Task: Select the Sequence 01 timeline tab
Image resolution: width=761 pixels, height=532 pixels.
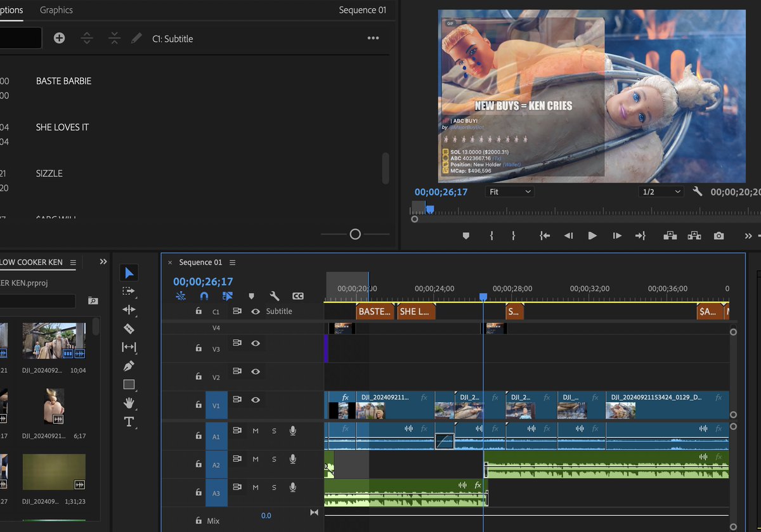Action: (x=200, y=263)
